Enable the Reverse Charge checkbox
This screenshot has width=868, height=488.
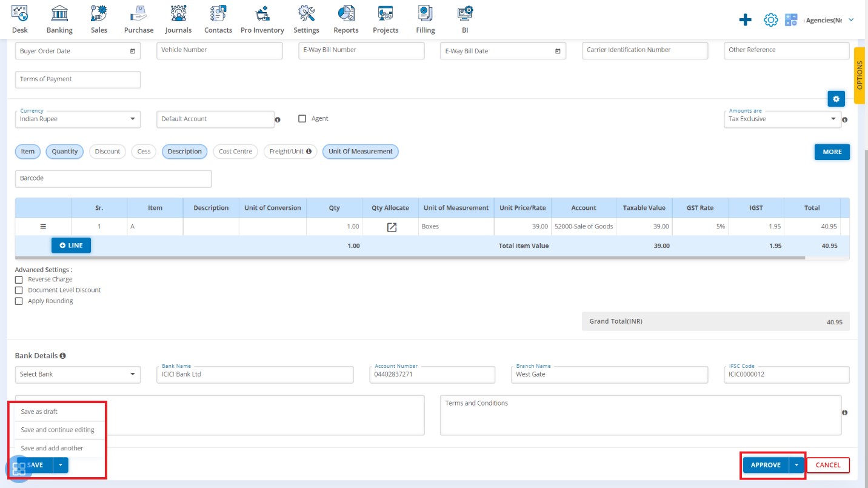[19, 279]
